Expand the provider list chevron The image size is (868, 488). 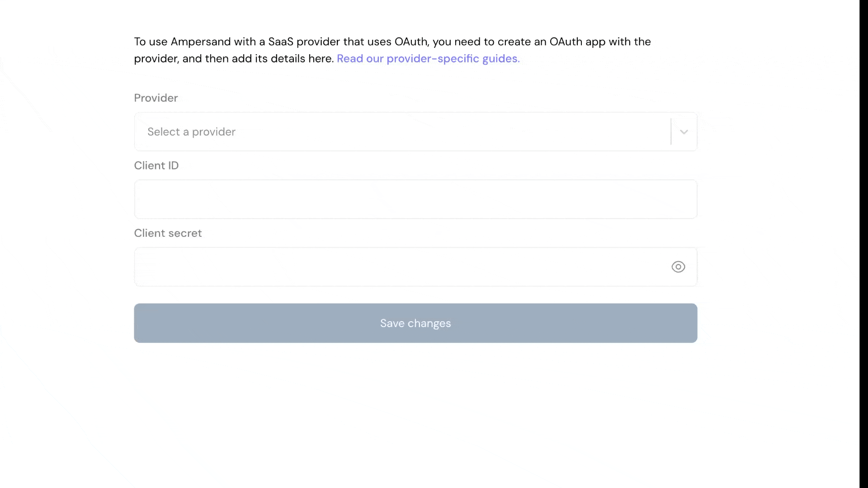[x=684, y=132]
